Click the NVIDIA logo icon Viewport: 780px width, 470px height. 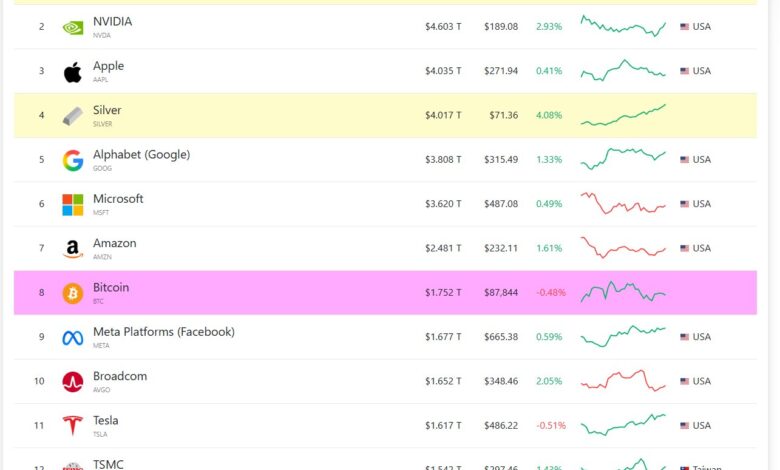tap(72, 27)
